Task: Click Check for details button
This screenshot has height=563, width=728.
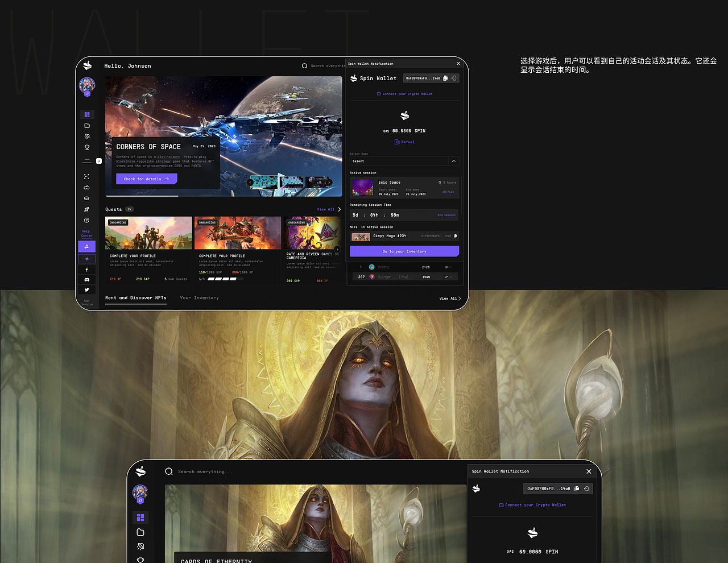Action: [x=147, y=179]
